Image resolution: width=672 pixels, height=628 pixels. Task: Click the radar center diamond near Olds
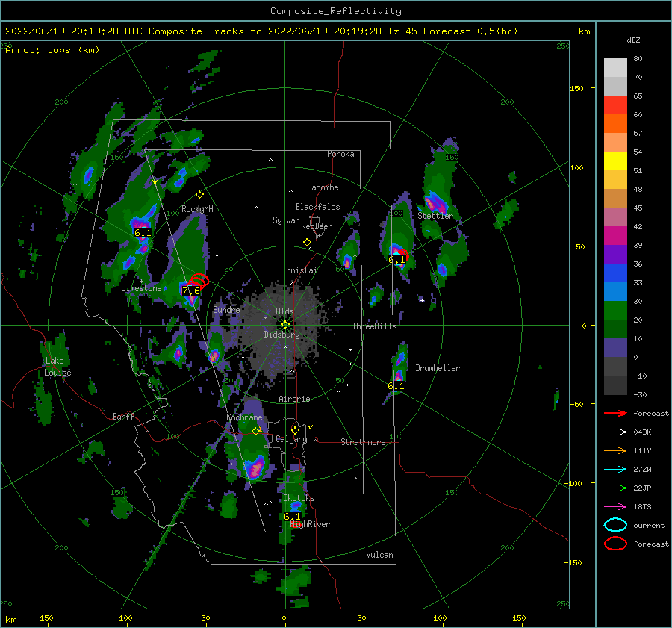click(285, 325)
